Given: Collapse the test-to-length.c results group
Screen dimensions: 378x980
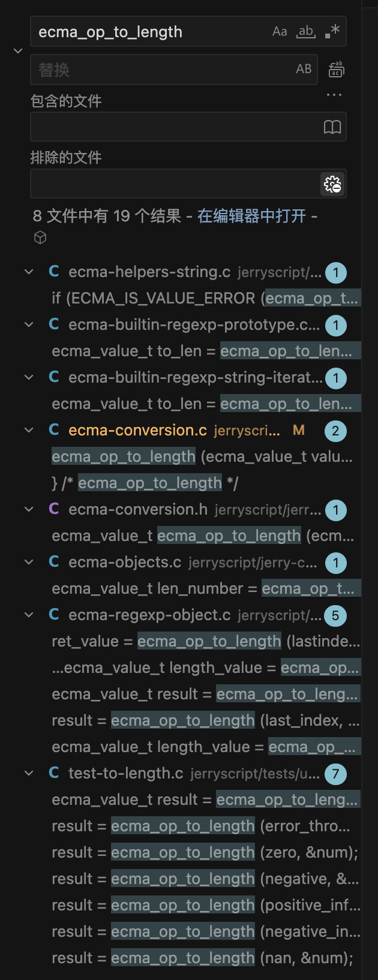Looking at the screenshot, I should pyautogui.click(x=28, y=774).
